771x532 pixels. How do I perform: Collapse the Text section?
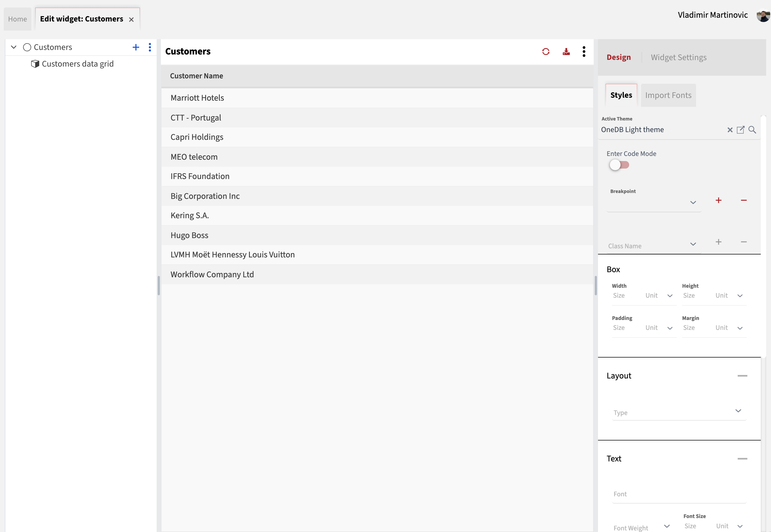[x=742, y=459]
